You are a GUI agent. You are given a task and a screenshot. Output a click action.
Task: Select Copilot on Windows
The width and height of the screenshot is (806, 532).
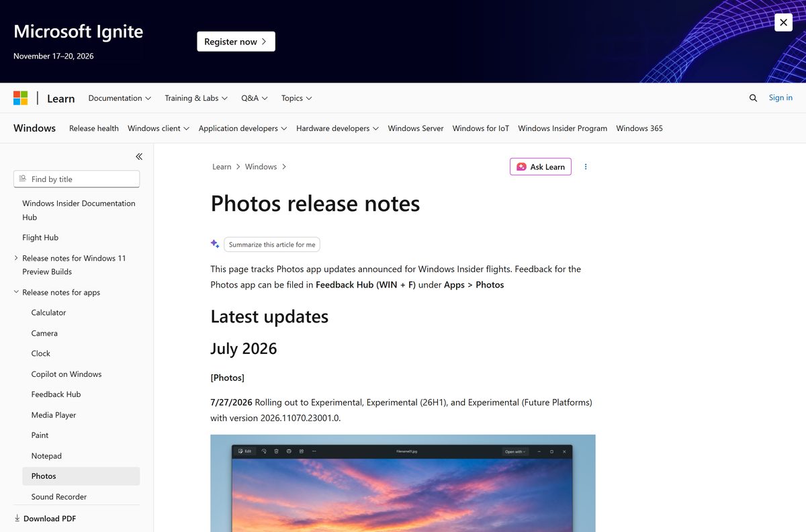pos(66,374)
